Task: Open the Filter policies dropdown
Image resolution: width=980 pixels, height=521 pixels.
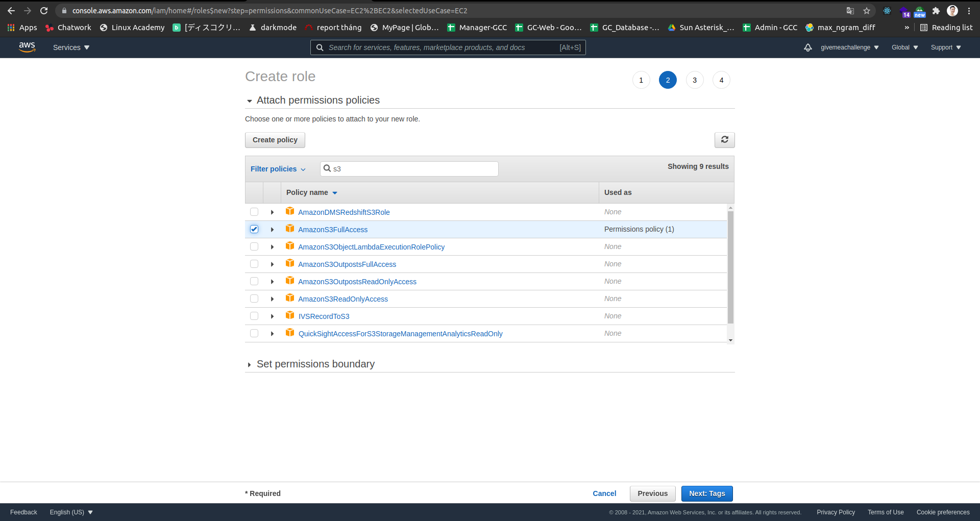Action: click(278, 169)
